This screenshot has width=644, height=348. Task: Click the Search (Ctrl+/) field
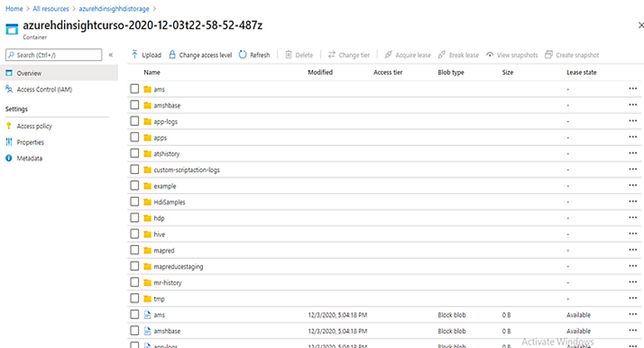(54, 55)
